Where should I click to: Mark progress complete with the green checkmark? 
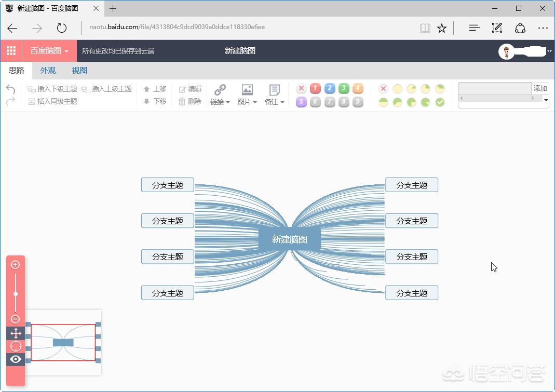[x=440, y=102]
